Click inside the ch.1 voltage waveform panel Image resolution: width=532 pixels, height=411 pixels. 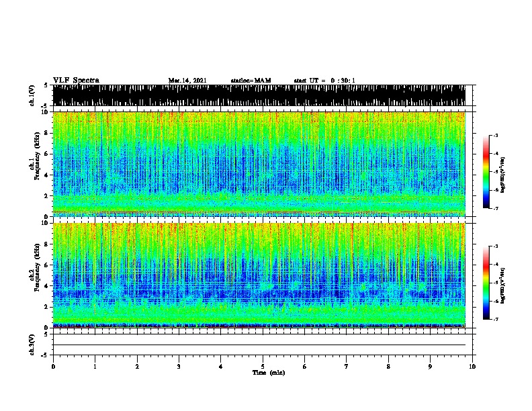[259, 95]
